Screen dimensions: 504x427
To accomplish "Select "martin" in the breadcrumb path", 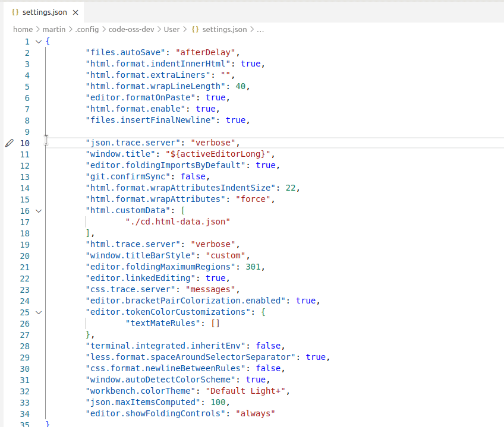I will pyautogui.click(x=54, y=29).
